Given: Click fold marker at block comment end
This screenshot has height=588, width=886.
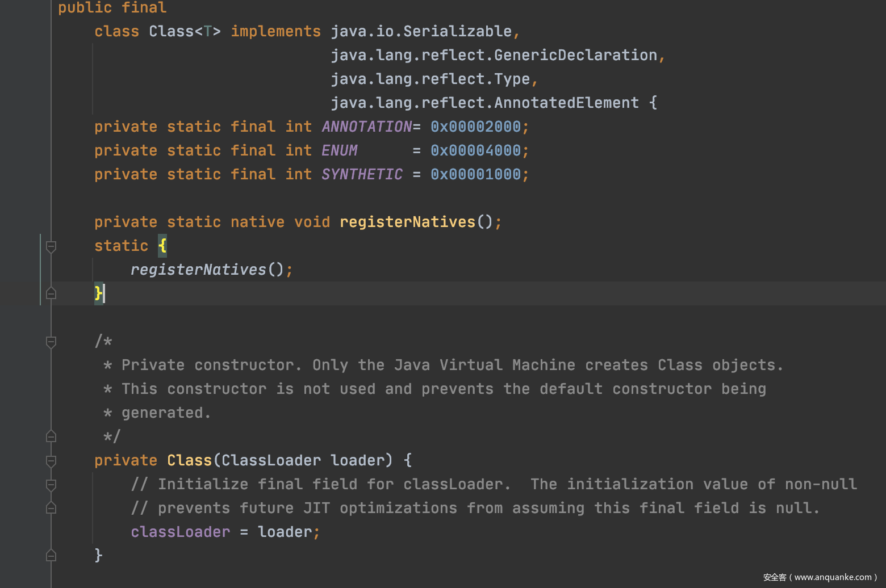Looking at the screenshot, I should coord(51,436).
